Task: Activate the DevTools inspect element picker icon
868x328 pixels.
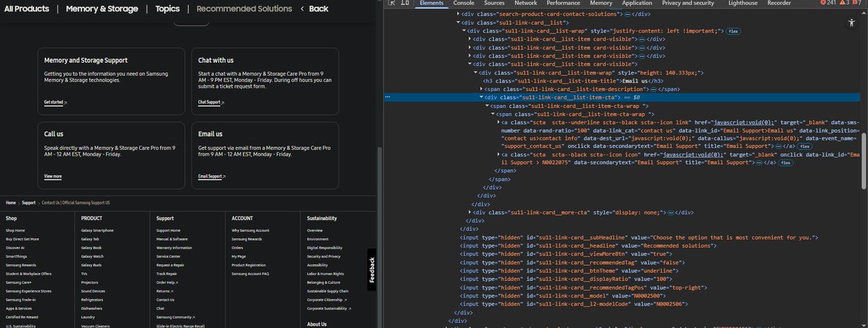Action: [x=390, y=4]
